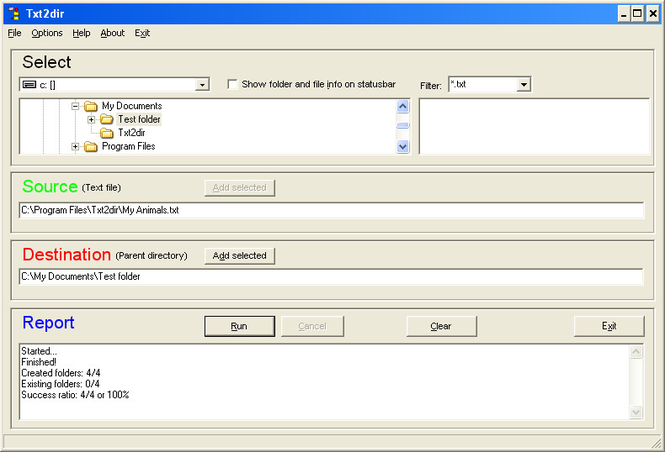The width and height of the screenshot is (665, 452).
Task: Click the Exit button in Report section
Action: coord(609,326)
